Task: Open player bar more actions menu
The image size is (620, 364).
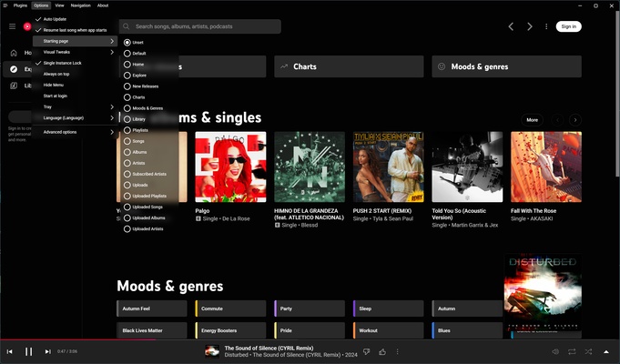Action: point(397,351)
